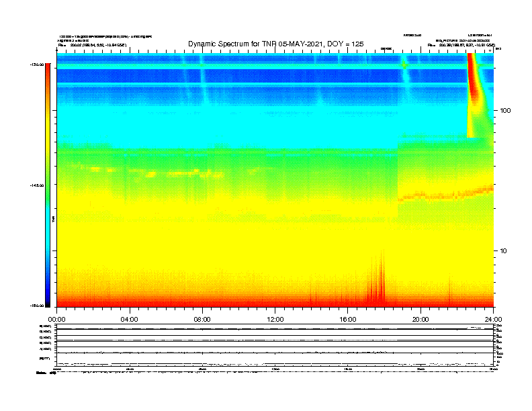Viewport: 532px width, 411px height.
Task: Click the red low-frequency spikes near 17:30
Action: (x=377, y=281)
